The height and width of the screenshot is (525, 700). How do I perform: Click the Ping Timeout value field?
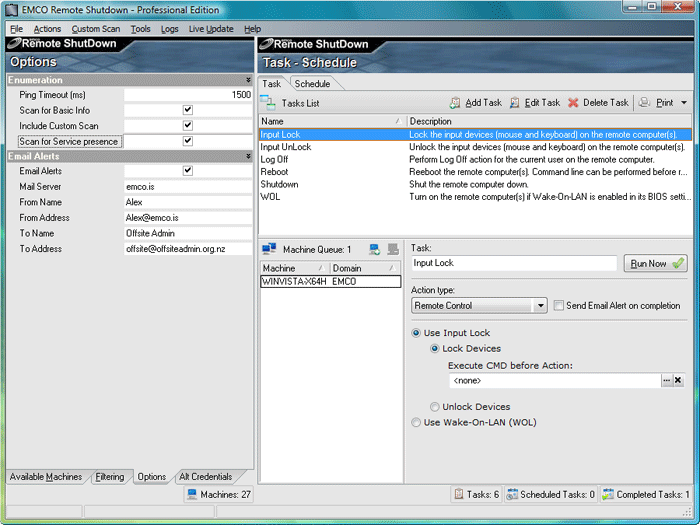188,95
